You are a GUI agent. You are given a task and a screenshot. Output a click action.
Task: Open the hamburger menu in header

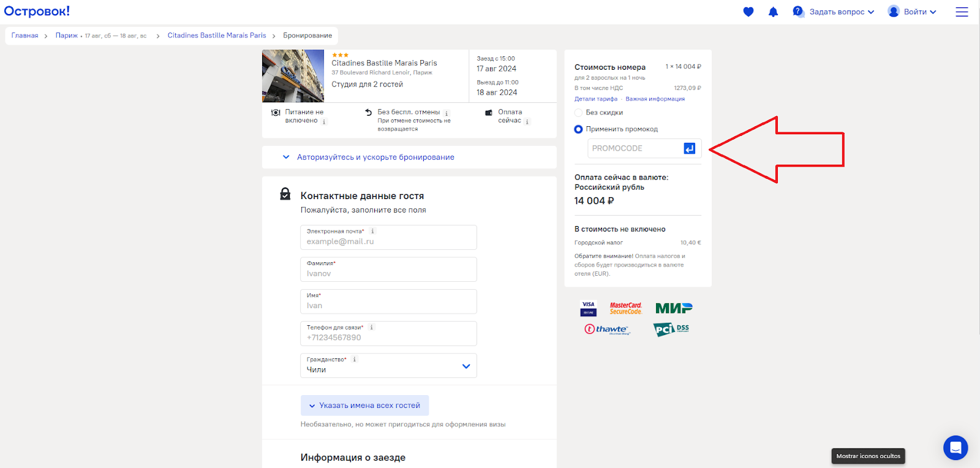(962, 12)
